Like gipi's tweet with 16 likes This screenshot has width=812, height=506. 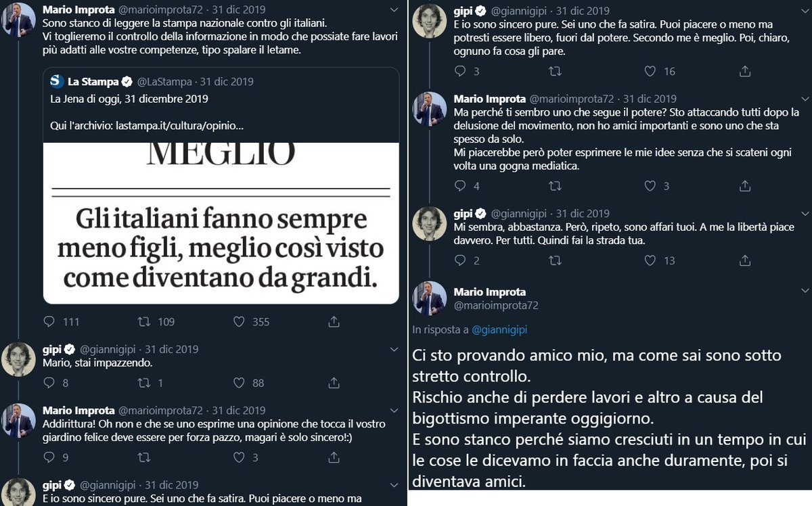tap(650, 71)
